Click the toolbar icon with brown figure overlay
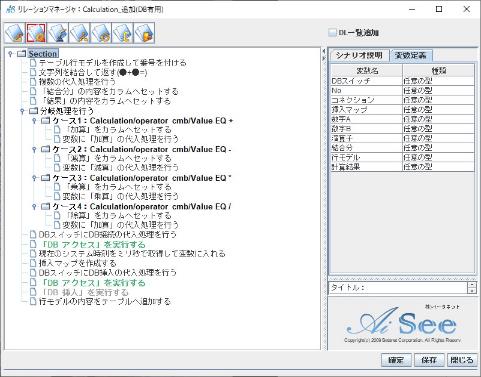The height and width of the screenshot is (377, 481). click(x=15, y=33)
